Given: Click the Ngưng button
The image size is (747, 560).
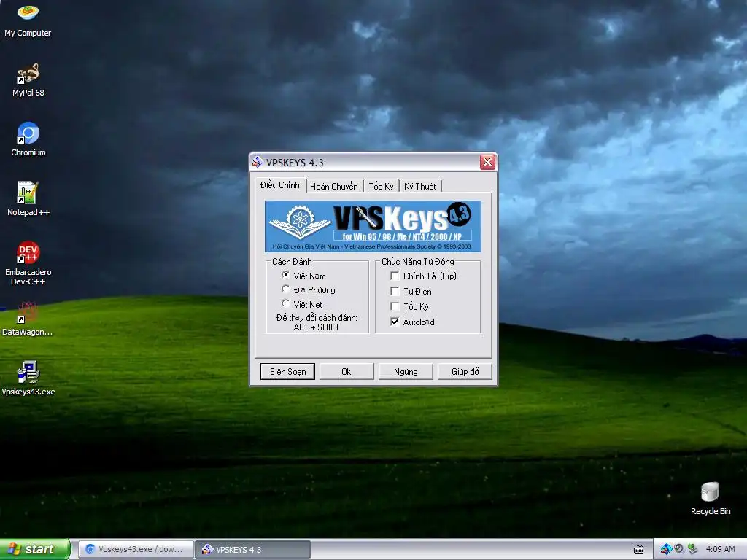Looking at the screenshot, I should (406, 371).
